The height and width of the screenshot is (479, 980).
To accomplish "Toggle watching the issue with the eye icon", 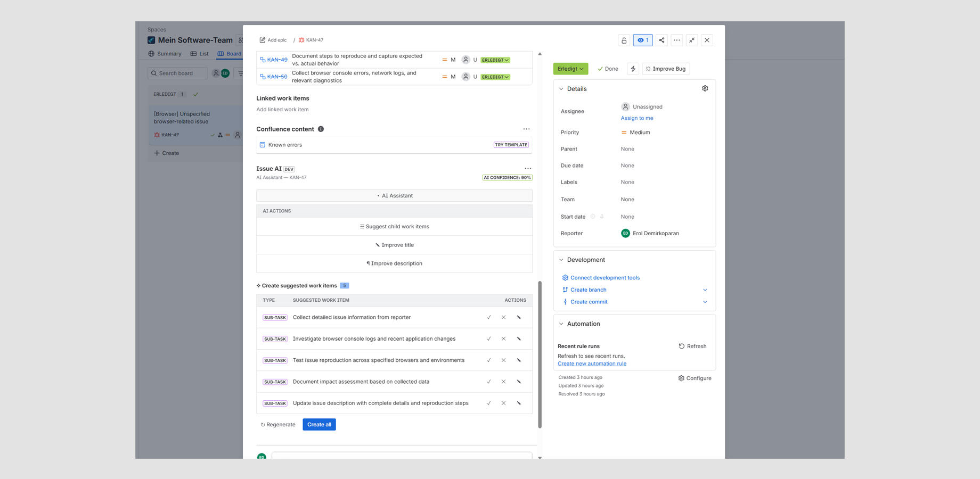I will click(x=643, y=40).
